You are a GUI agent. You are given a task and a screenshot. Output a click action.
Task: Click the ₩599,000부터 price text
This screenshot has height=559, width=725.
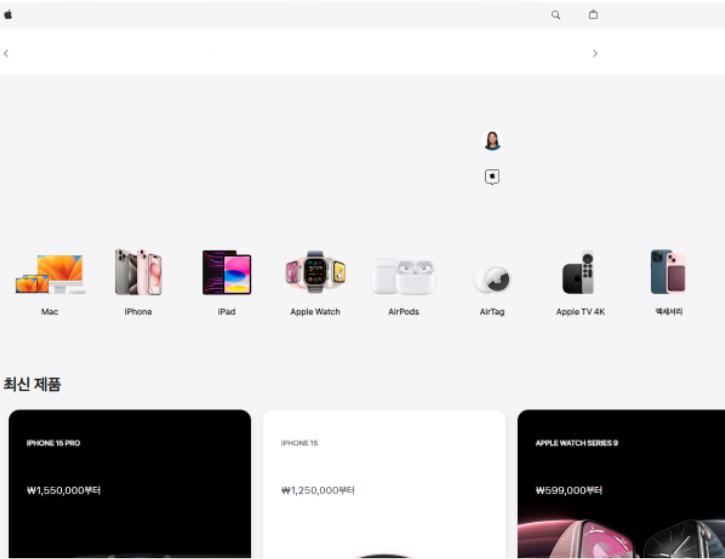click(x=569, y=490)
